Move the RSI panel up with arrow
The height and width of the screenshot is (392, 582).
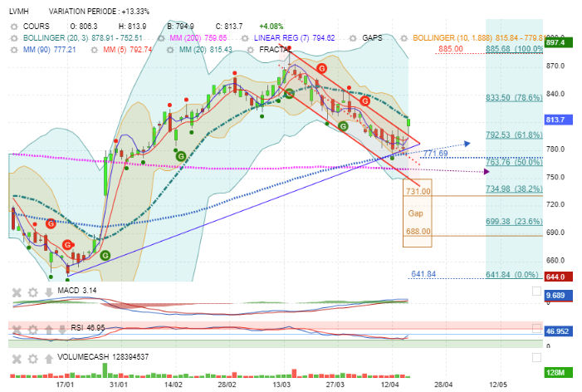49,329
